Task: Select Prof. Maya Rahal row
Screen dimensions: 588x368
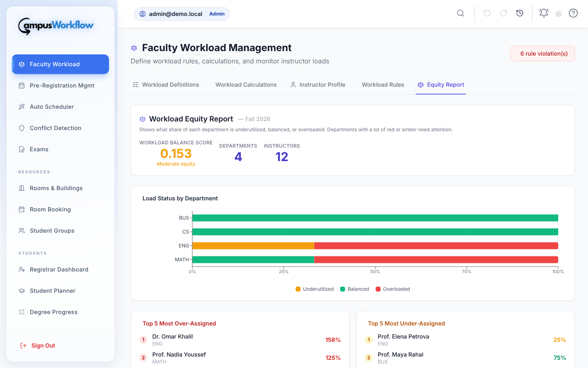Action: click(465, 358)
